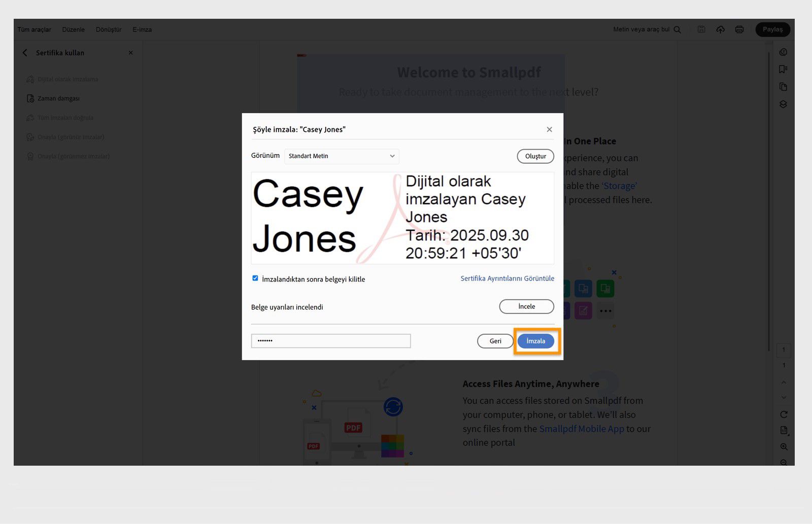Click the printer icon
The height and width of the screenshot is (524, 812).
tap(739, 29)
